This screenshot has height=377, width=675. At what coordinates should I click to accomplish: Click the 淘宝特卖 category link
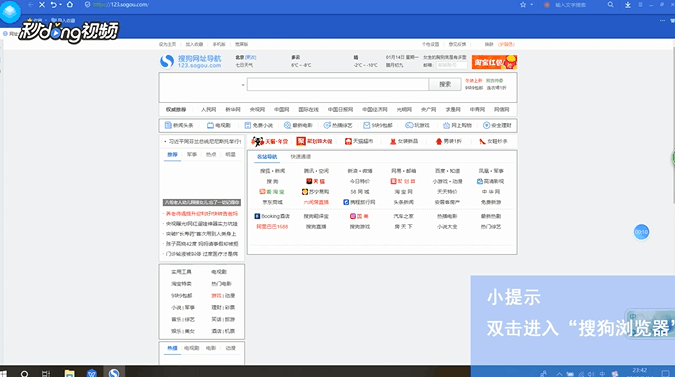click(181, 284)
